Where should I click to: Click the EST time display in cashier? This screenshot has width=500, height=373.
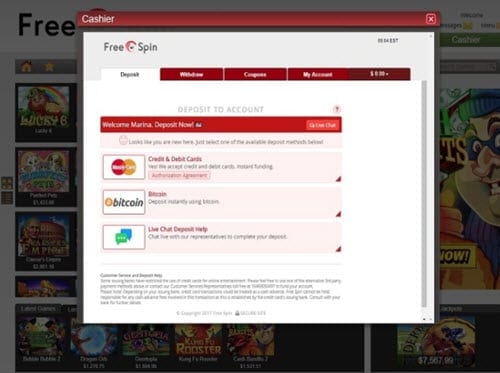tap(388, 41)
